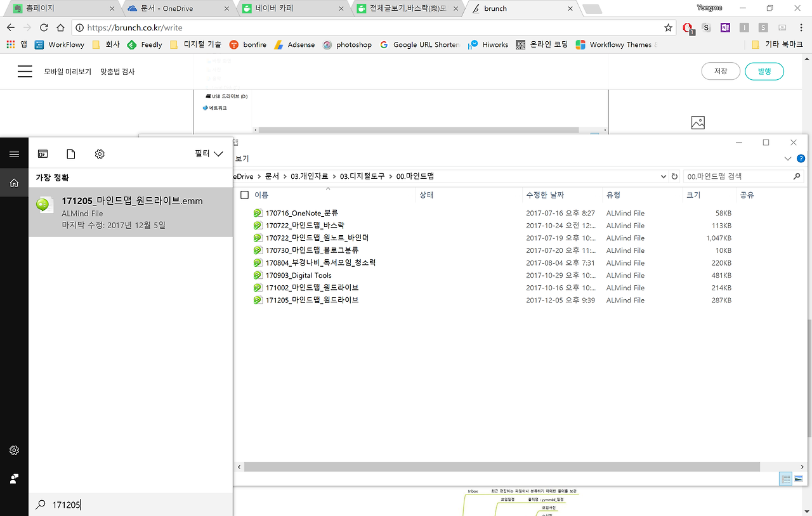Insert image using the brunch picture icon
Screen dimensions: 812x516
[698, 123]
